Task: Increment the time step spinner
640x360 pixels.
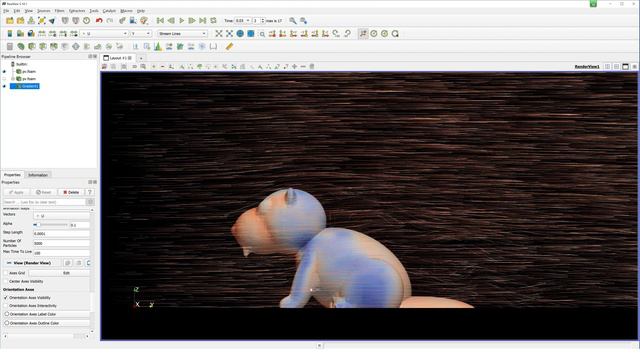Action: 263,19
